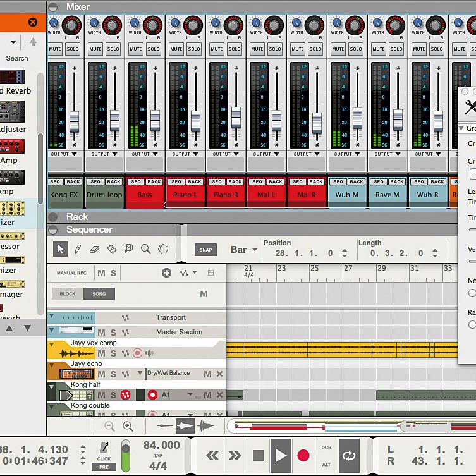476x476 pixels.
Task: Click RACK button on Rave M channel
Action: pos(397,181)
